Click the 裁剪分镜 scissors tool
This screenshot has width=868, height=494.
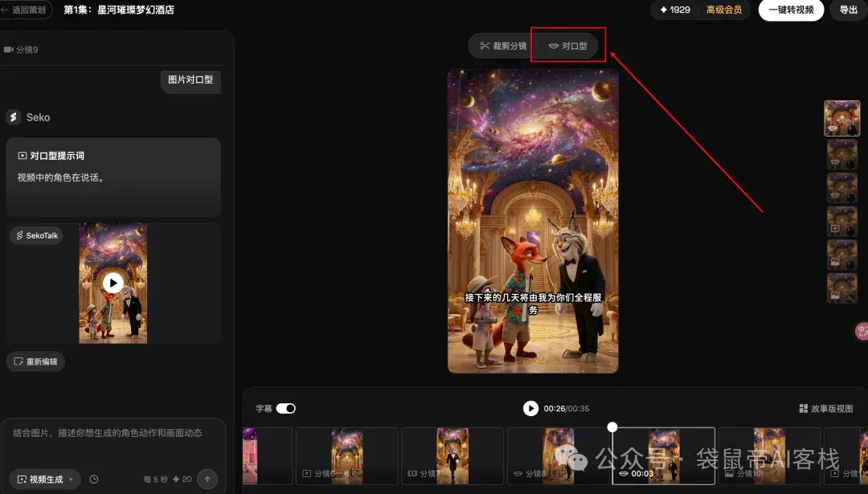502,46
